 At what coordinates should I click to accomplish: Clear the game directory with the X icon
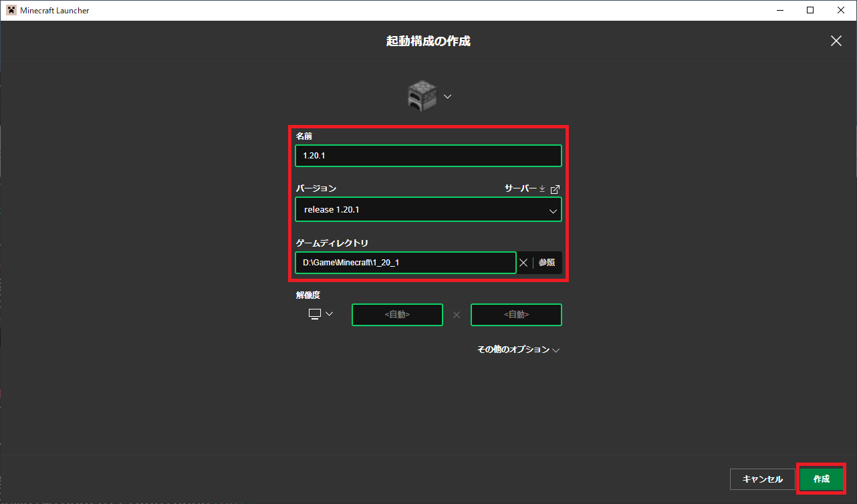(523, 263)
